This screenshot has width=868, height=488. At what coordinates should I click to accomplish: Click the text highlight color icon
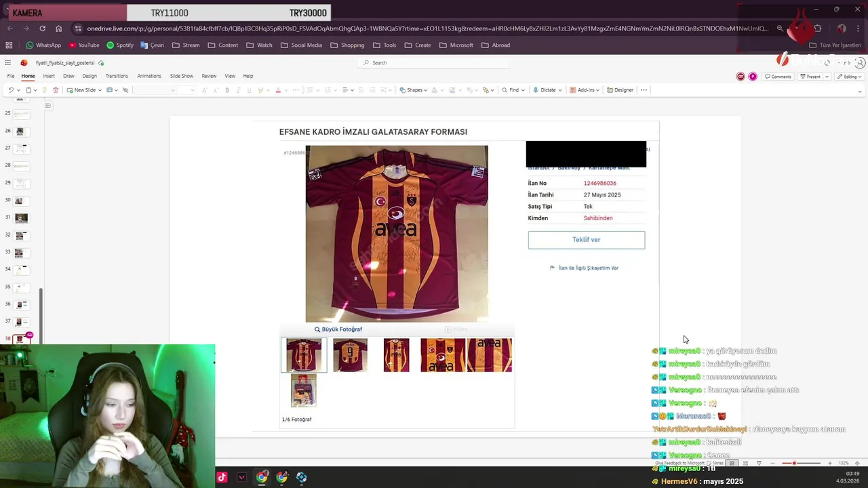point(260,90)
